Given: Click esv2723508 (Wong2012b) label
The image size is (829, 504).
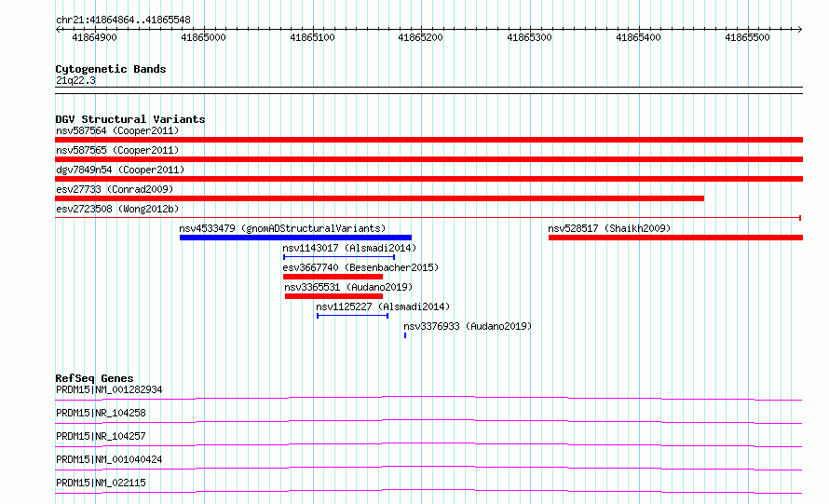Looking at the screenshot, I should pyautogui.click(x=117, y=209).
